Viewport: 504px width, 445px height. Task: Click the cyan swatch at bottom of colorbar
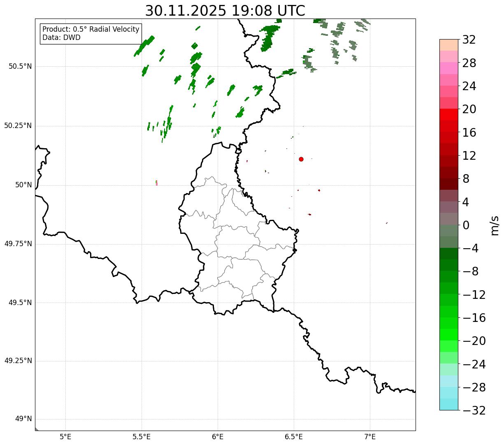448,404
